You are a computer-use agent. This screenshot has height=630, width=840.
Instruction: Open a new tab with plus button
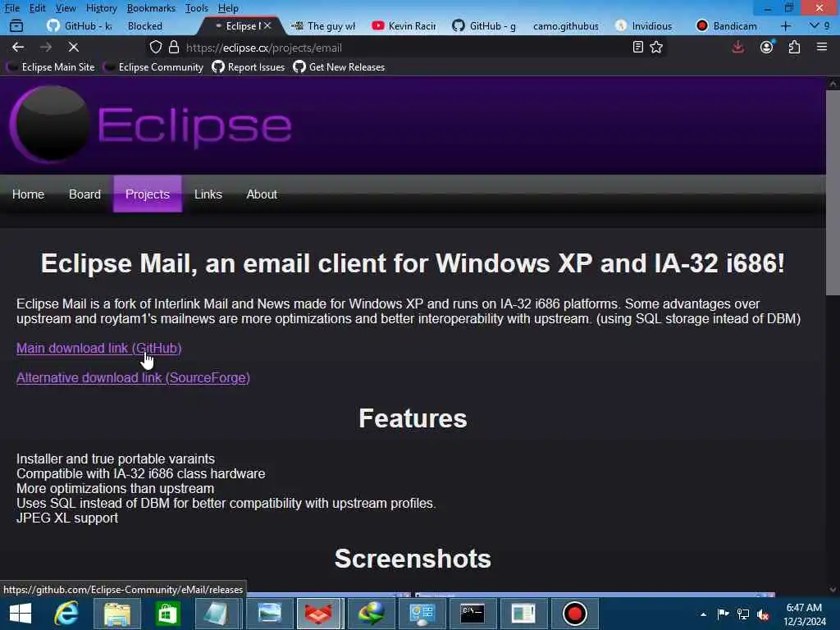786,25
